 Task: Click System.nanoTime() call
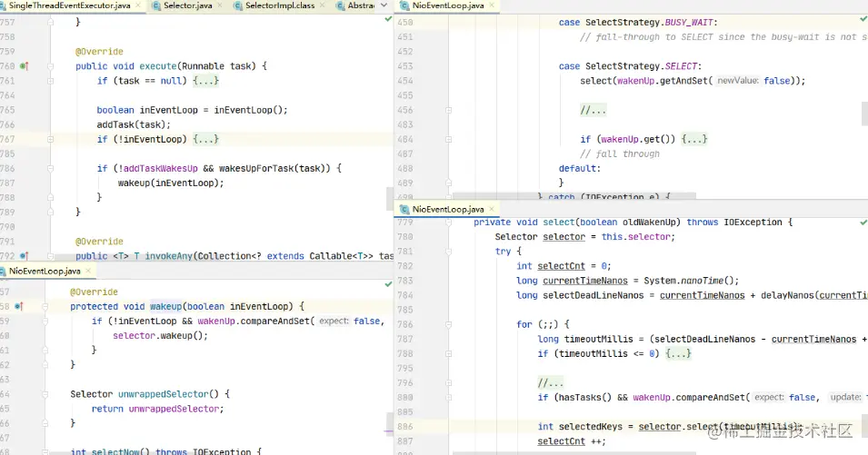click(691, 281)
